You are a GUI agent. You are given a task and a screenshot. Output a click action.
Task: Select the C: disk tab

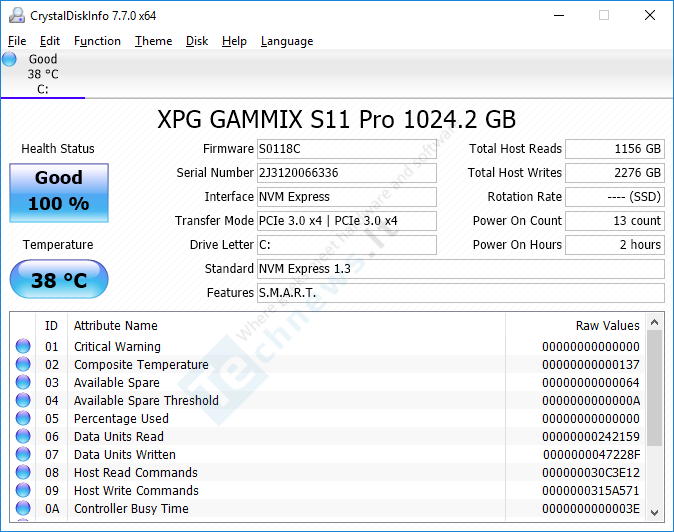(43, 74)
